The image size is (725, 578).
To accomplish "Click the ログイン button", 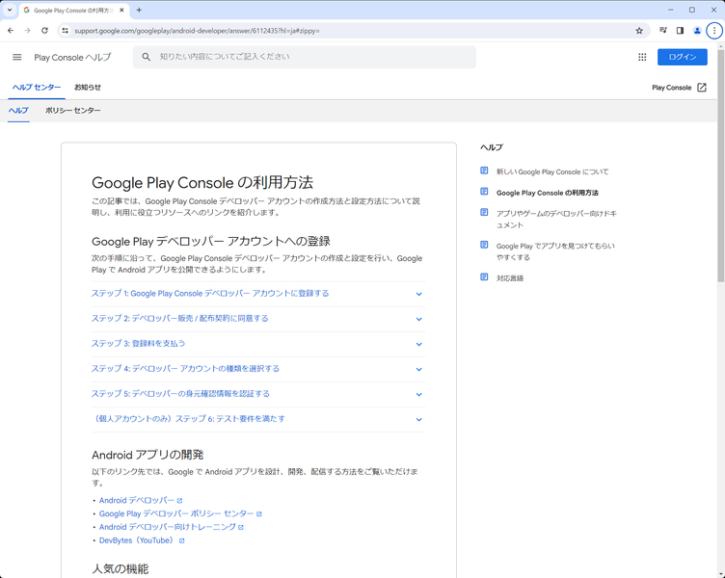I will pos(682,57).
